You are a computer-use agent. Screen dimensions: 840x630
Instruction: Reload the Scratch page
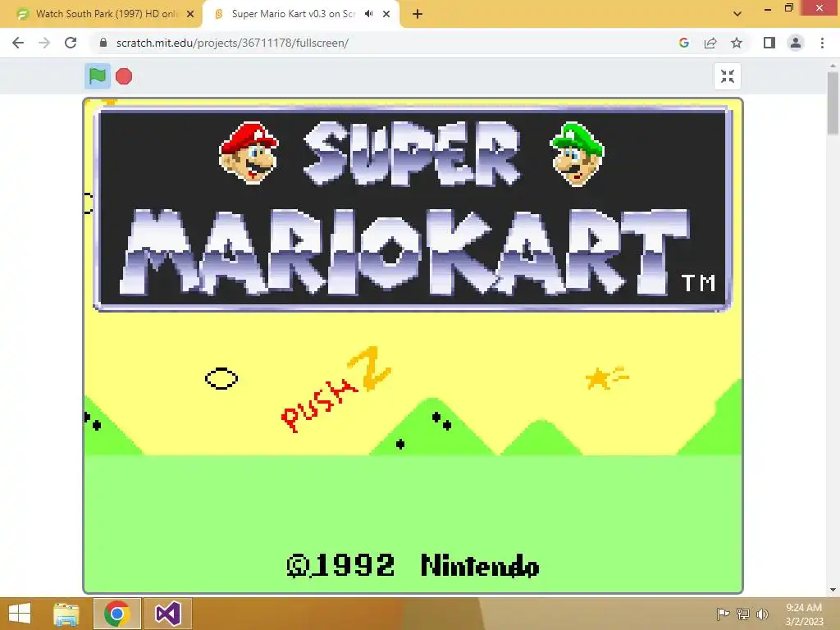coord(71,43)
